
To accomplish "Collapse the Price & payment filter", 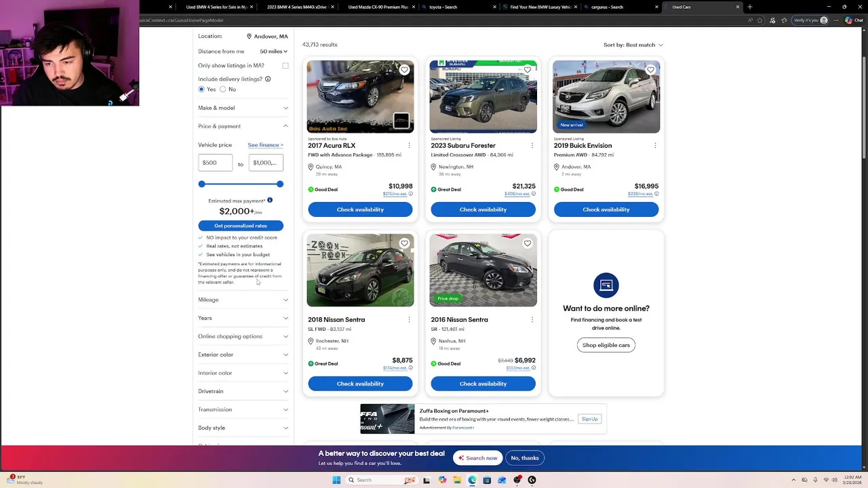I will tap(243, 126).
